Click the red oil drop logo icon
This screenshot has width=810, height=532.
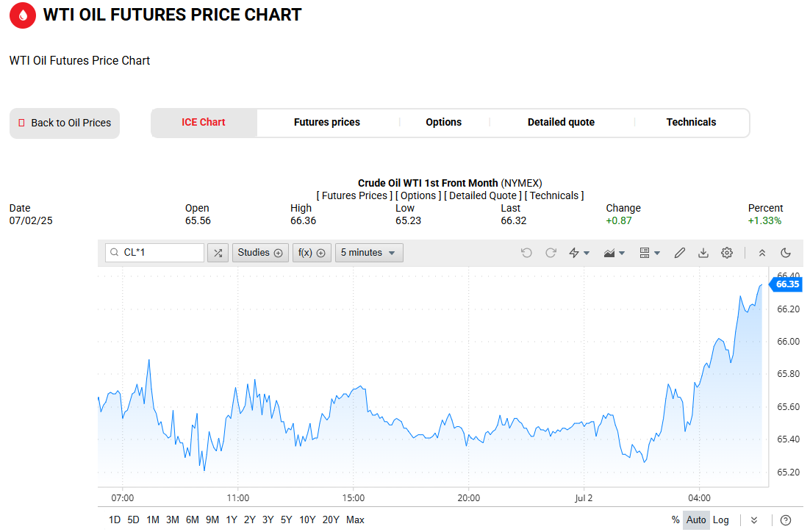[x=23, y=15]
